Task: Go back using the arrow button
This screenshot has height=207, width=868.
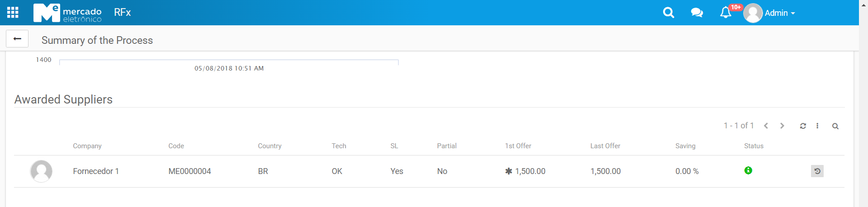Action: pos(17,39)
